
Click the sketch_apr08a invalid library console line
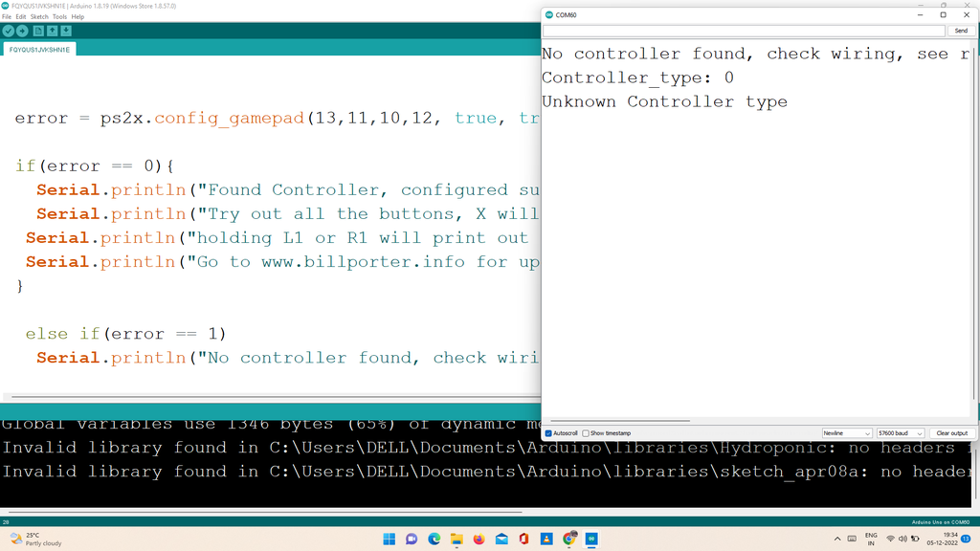(486, 472)
